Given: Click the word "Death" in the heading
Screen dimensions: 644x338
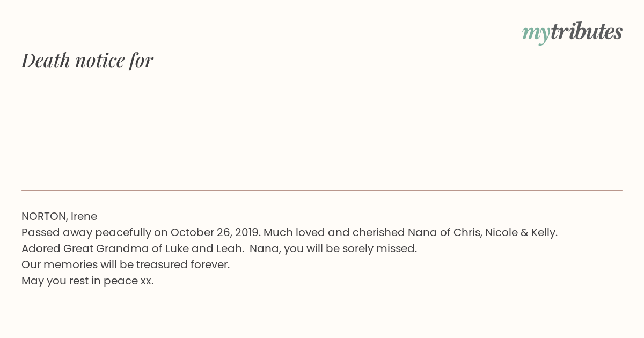Looking at the screenshot, I should pos(46,60).
